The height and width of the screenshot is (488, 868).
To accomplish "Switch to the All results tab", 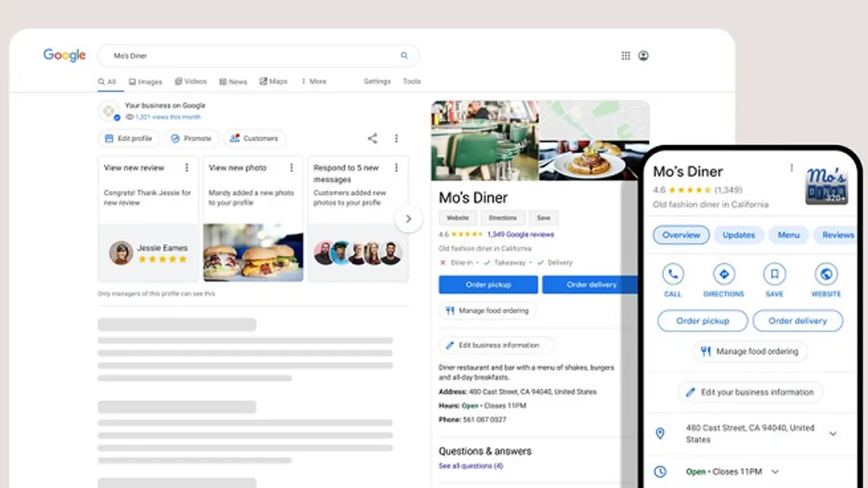I will 107,82.
